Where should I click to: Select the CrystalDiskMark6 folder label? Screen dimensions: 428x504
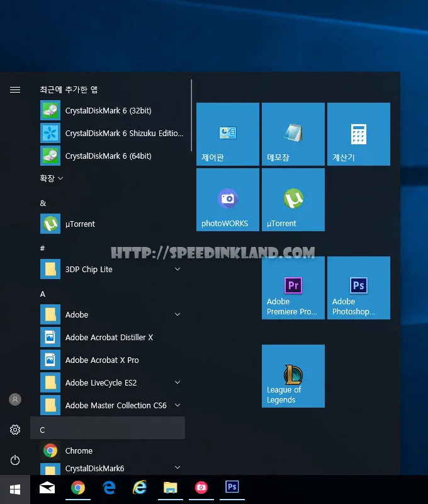(94, 468)
